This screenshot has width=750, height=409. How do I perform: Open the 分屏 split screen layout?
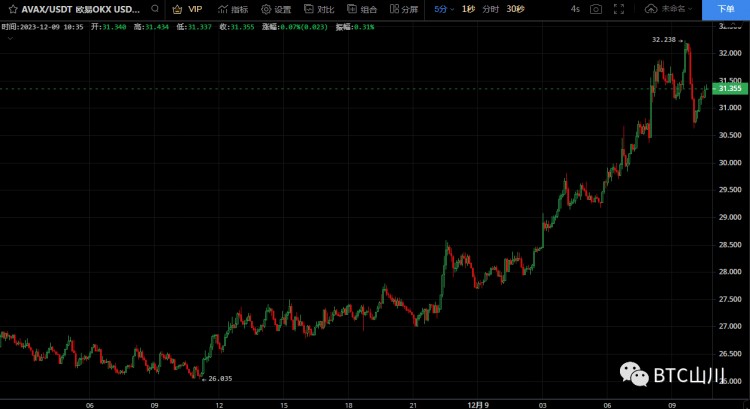pos(404,9)
